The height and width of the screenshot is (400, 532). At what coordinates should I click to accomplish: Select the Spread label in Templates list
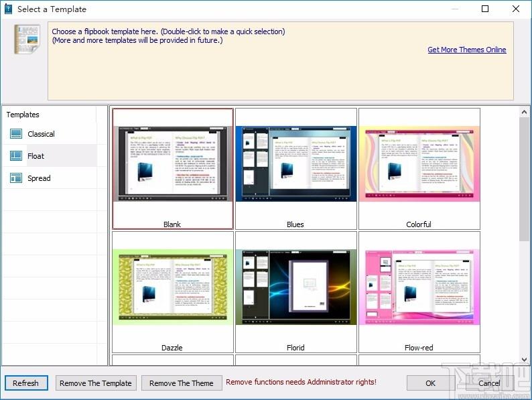[39, 178]
